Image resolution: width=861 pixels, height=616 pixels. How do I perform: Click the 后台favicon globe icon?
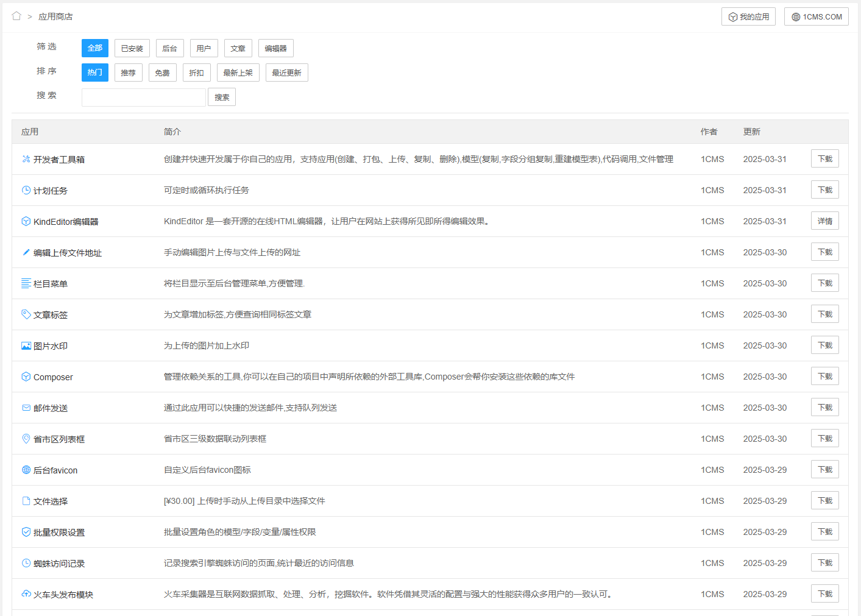pyautogui.click(x=26, y=470)
